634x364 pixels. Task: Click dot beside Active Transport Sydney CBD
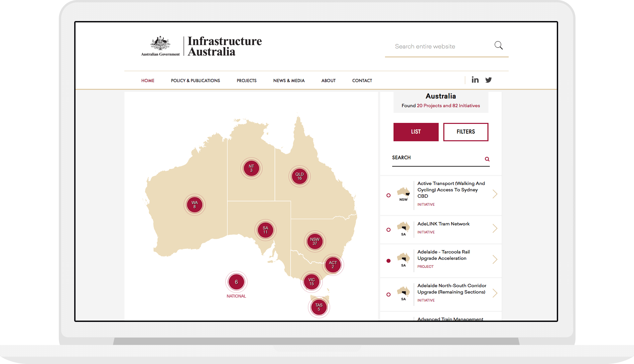pyautogui.click(x=388, y=195)
